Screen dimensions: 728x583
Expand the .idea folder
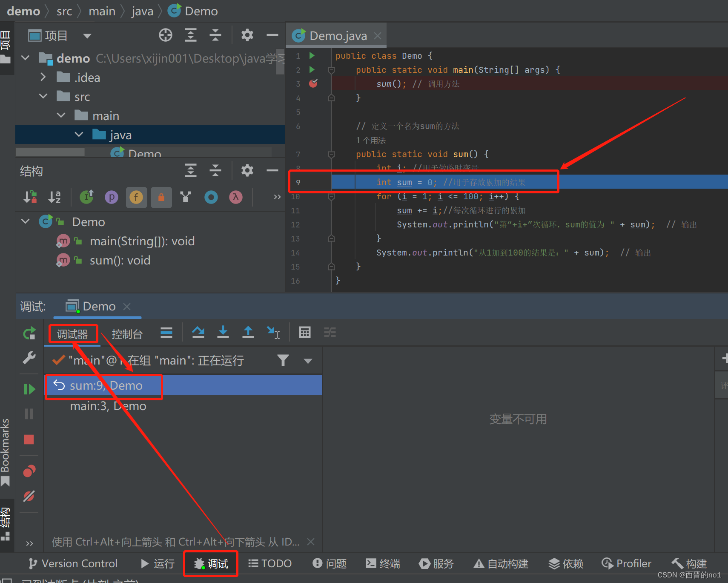click(x=43, y=78)
